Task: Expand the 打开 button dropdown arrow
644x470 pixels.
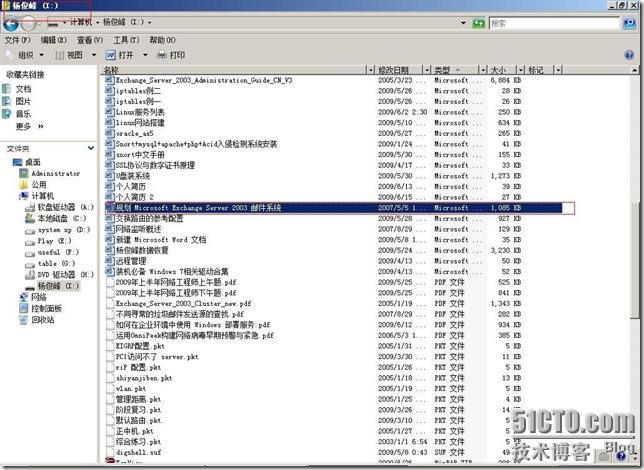Action: click(145, 55)
